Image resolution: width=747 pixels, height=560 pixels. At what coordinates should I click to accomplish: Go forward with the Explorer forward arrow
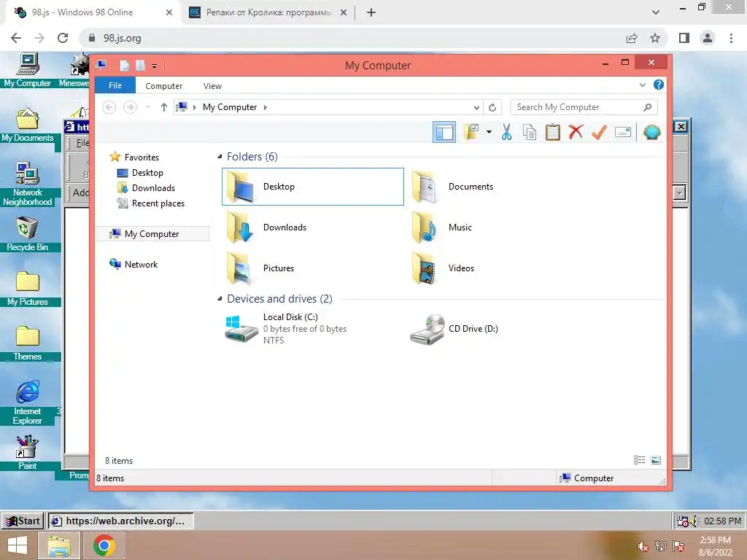click(130, 107)
